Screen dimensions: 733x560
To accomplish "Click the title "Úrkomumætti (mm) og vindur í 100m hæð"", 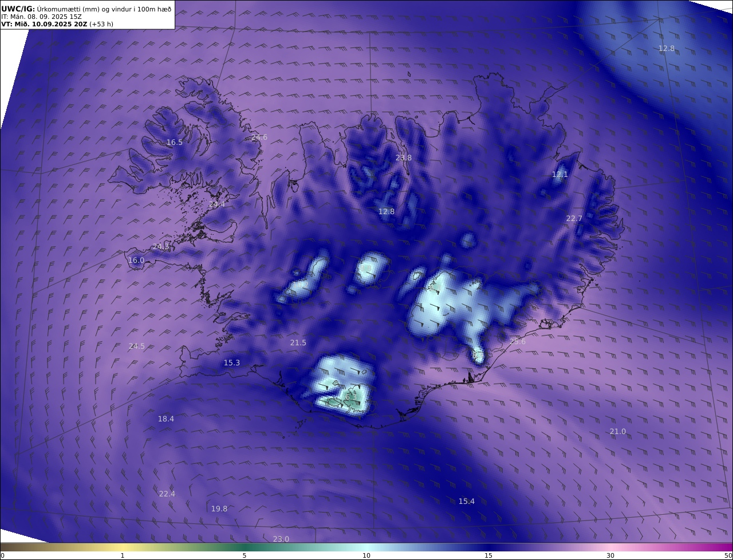I will click(x=104, y=9).
